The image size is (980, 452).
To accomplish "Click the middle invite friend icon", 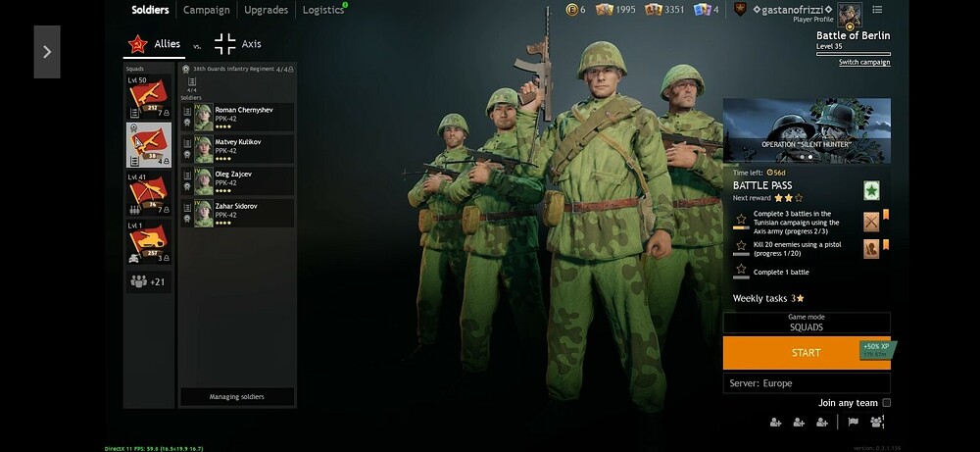I will (799, 423).
